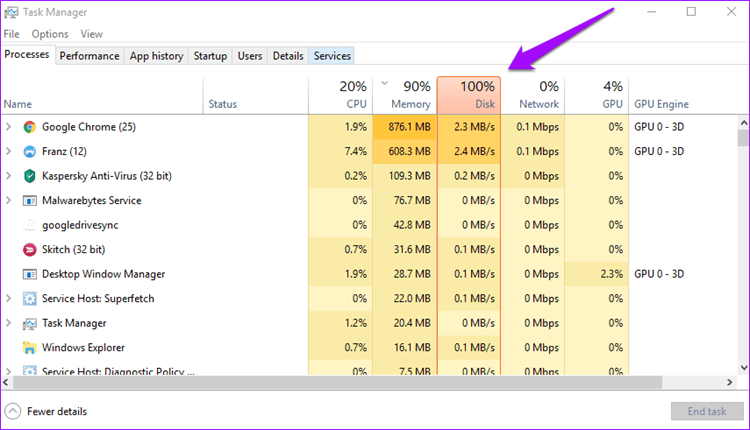
Task: Click the Service Host: Superfetch gear icon
Action: pyautogui.click(x=30, y=299)
